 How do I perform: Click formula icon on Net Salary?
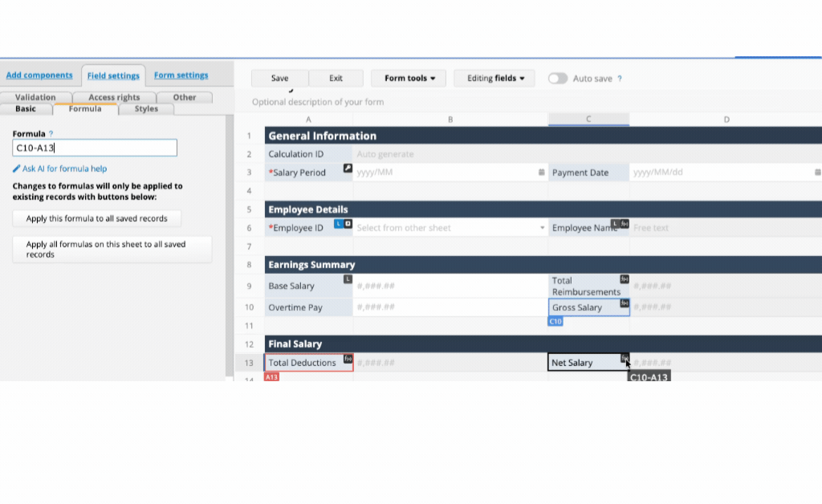625,359
